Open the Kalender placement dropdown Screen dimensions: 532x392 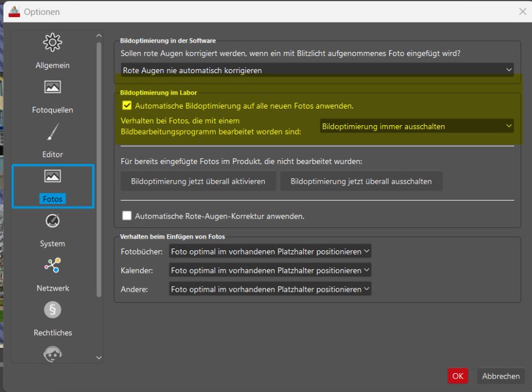point(270,270)
